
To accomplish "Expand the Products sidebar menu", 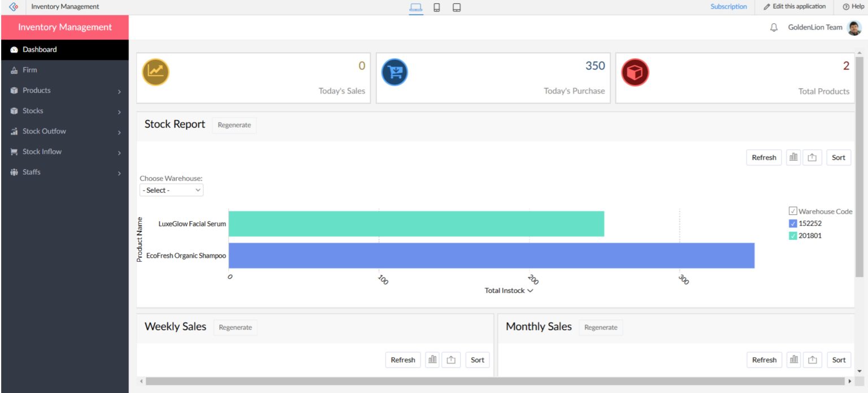I will click(37, 90).
